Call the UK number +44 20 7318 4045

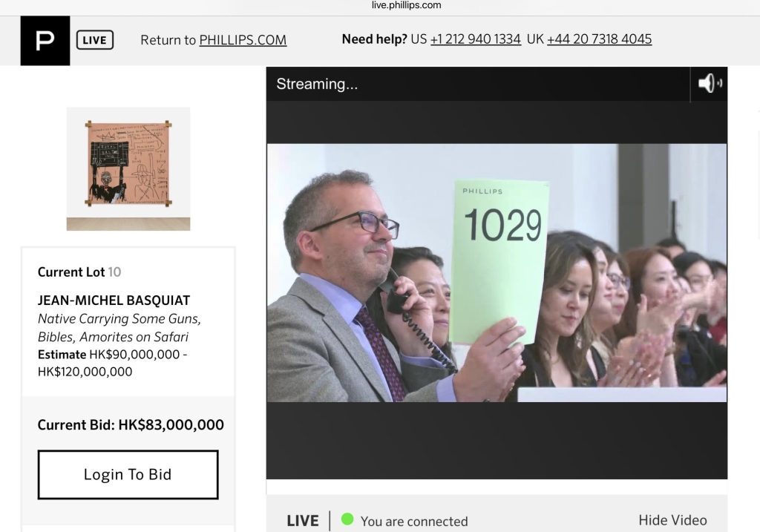[599, 39]
